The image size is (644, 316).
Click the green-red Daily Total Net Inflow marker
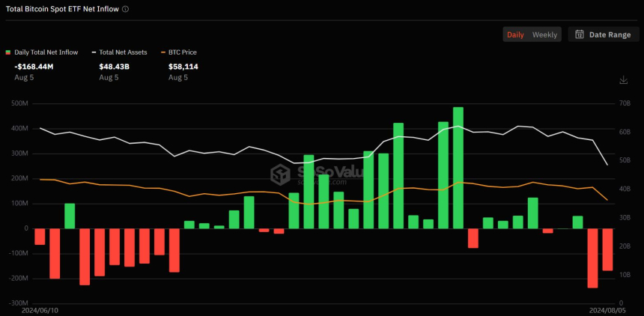[x=8, y=52]
